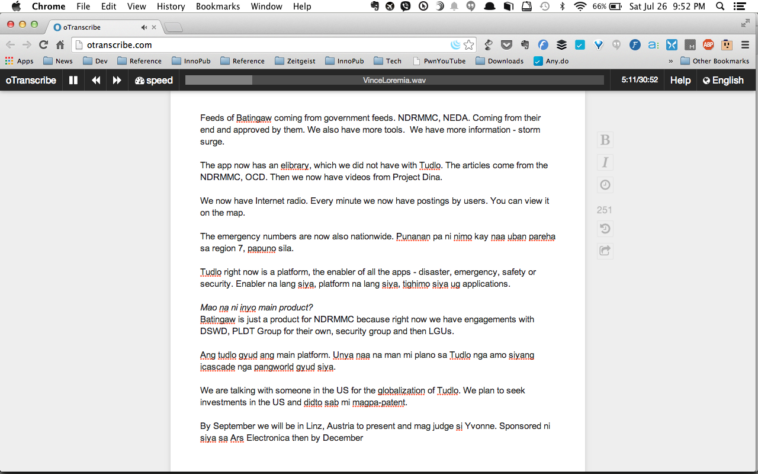Open the Bookmarks menu
This screenshot has height=474, width=758.
[x=218, y=6]
